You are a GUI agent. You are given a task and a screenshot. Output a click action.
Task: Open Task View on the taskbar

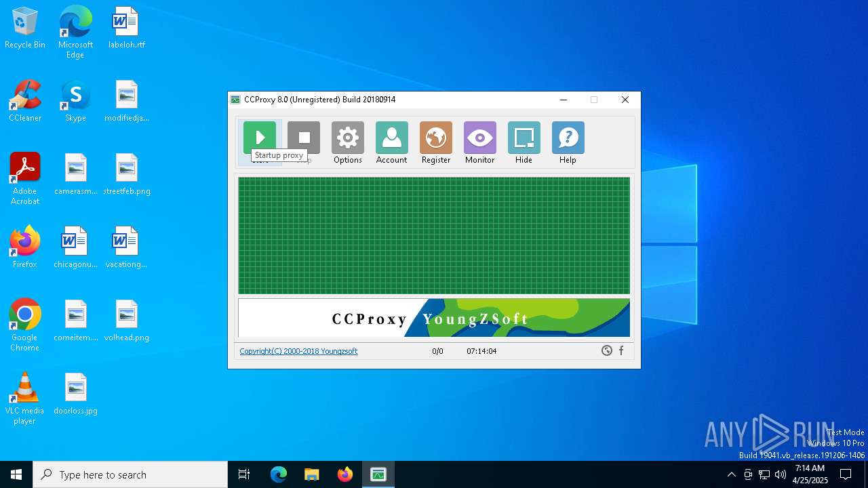tap(244, 474)
